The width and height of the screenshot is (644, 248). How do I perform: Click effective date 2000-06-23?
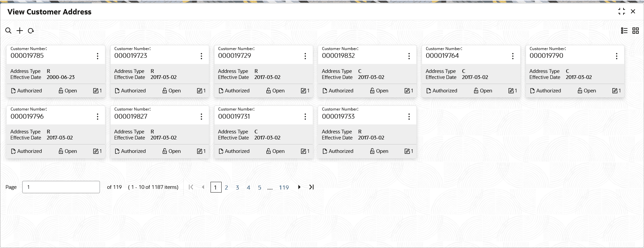[x=61, y=77]
